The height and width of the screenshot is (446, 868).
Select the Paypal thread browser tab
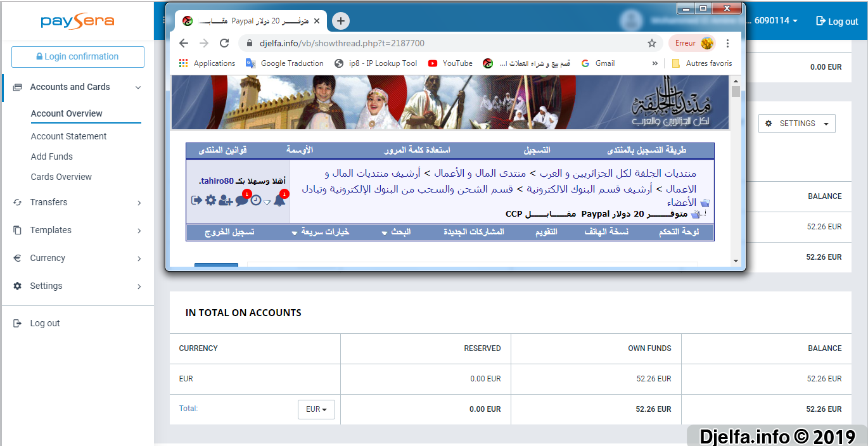point(252,21)
